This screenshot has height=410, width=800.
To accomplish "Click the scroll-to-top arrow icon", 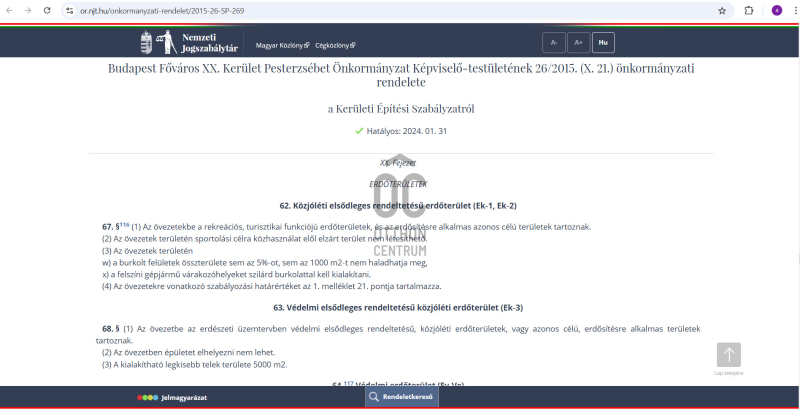I will pyautogui.click(x=728, y=355).
